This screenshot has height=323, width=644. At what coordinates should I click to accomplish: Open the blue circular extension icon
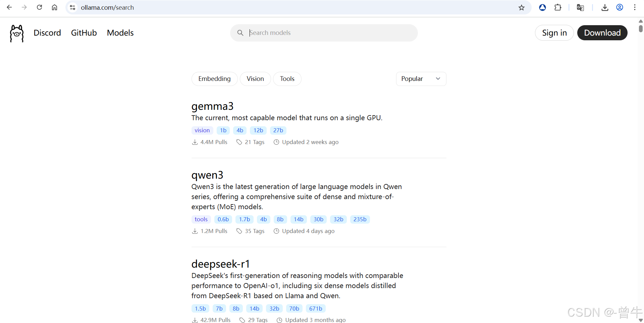point(542,7)
